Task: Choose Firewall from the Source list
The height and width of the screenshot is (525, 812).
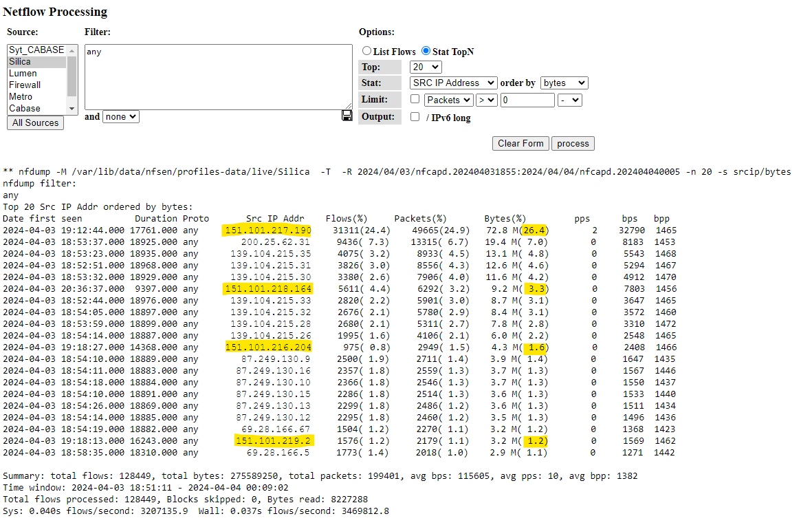Action: [x=25, y=85]
